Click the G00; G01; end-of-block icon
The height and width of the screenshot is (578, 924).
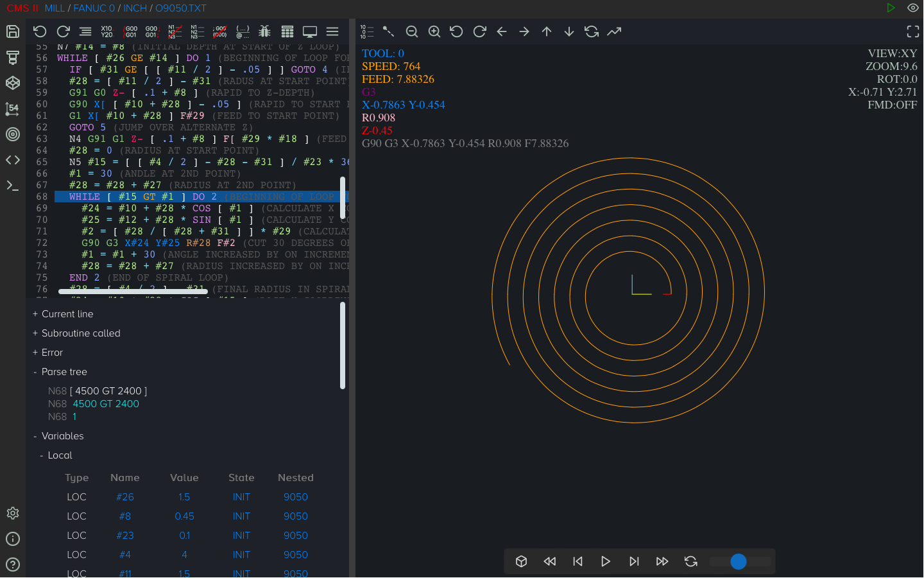point(152,31)
